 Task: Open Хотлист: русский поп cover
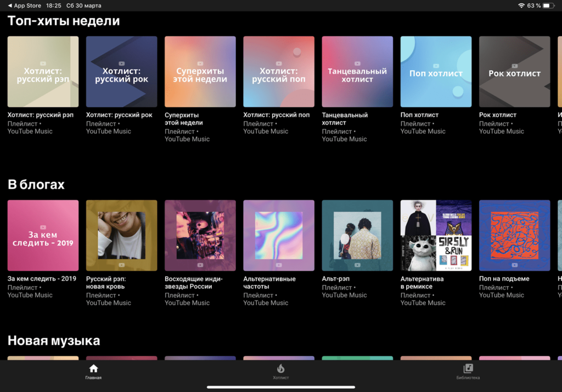click(279, 72)
